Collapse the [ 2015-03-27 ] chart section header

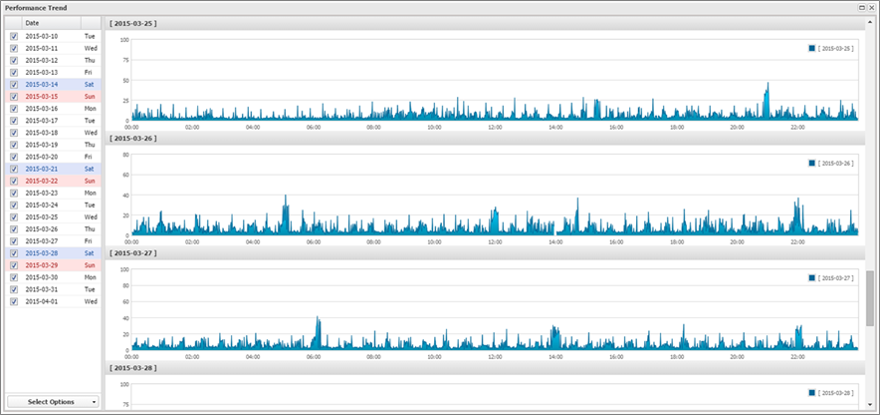pos(486,253)
